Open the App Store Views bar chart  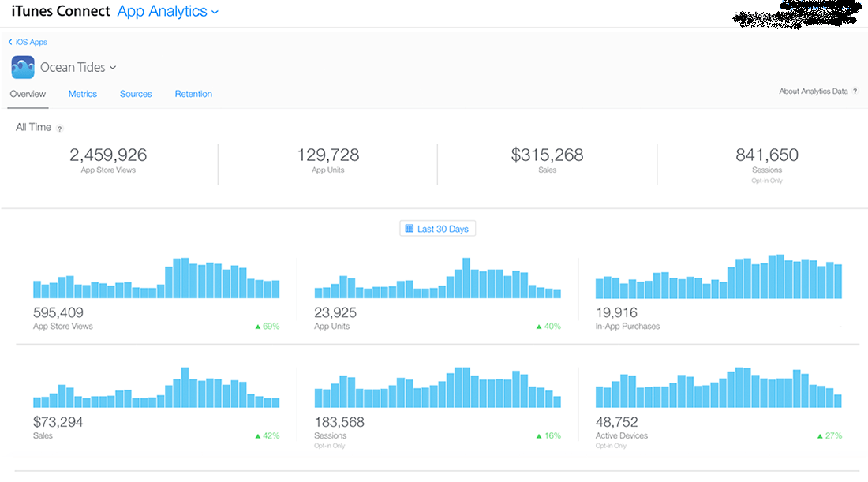[x=156, y=278]
